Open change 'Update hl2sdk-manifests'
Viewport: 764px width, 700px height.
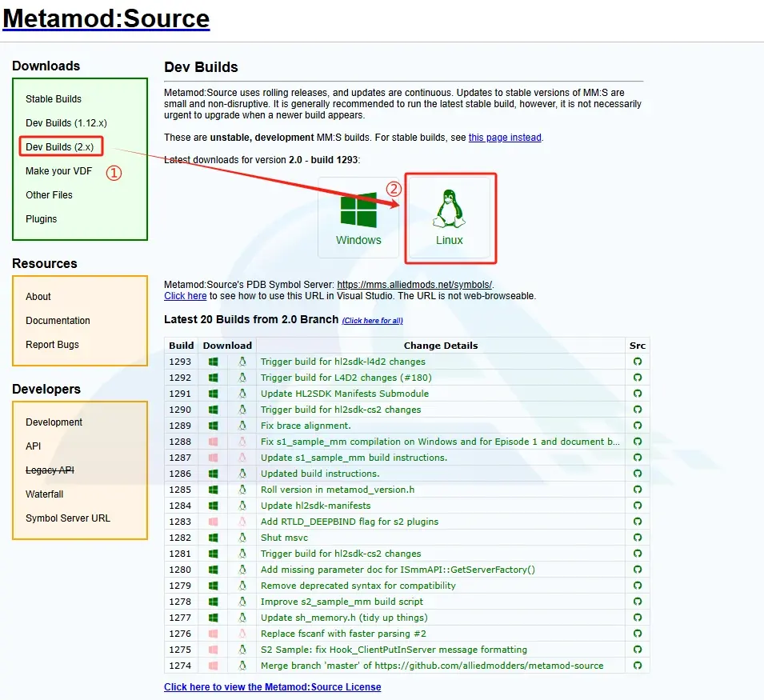[315, 506]
